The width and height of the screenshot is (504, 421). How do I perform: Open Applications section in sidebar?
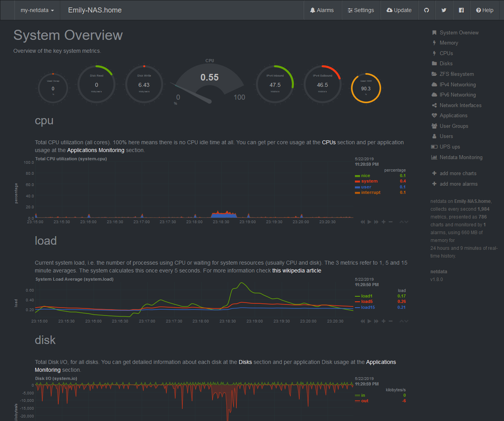point(453,115)
